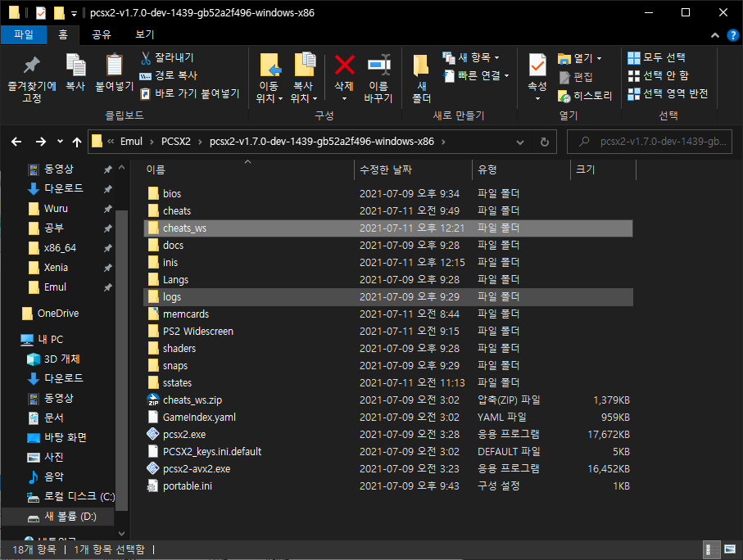Screen dimensions: 743x560
Task: Click the red Delete X icon
Action: coord(345,65)
